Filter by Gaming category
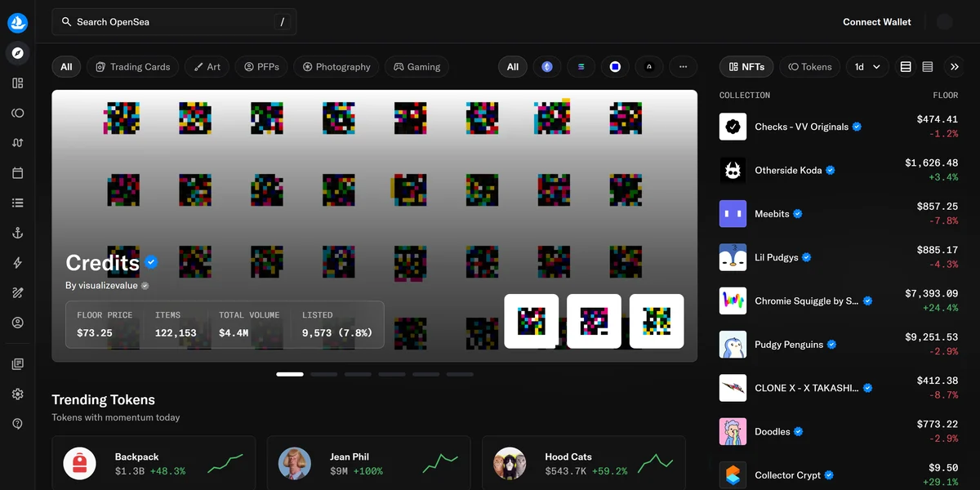Image resolution: width=980 pixels, height=490 pixels. [416, 67]
